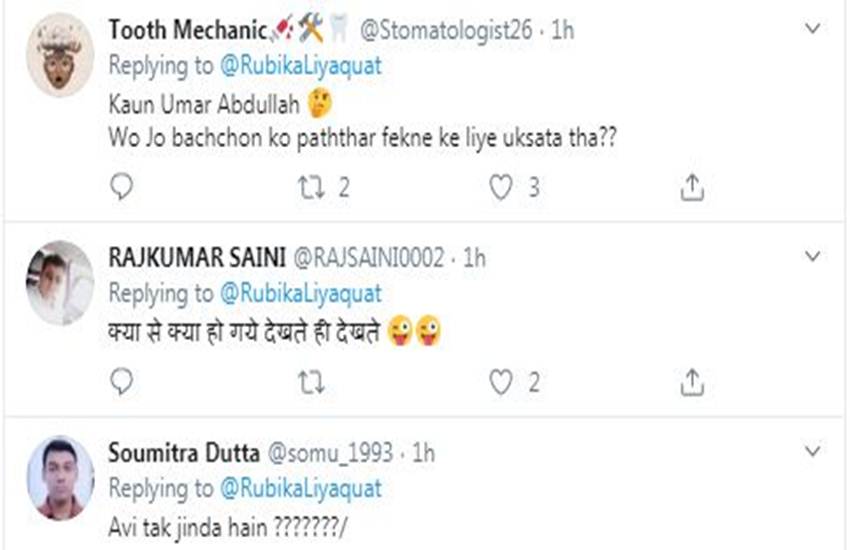The width and height of the screenshot is (850, 550).
Task: Open @RubikaLiyaquat link in Soumitra Dutta's reply
Action: pos(299,489)
